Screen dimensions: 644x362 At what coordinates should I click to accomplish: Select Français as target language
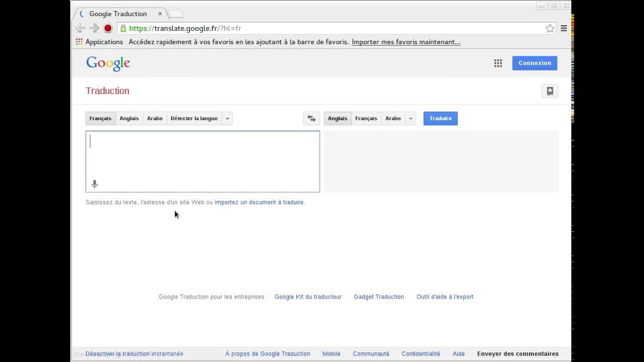pos(366,118)
